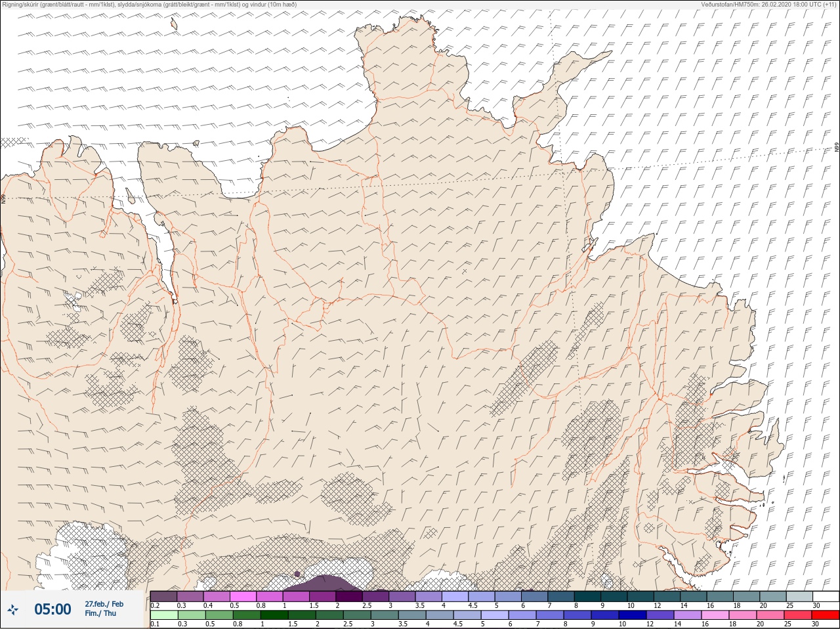Pick the upper-scale swatch between 0.2 and 0.3
This screenshot has width=840, height=629.
click(163, 596)
